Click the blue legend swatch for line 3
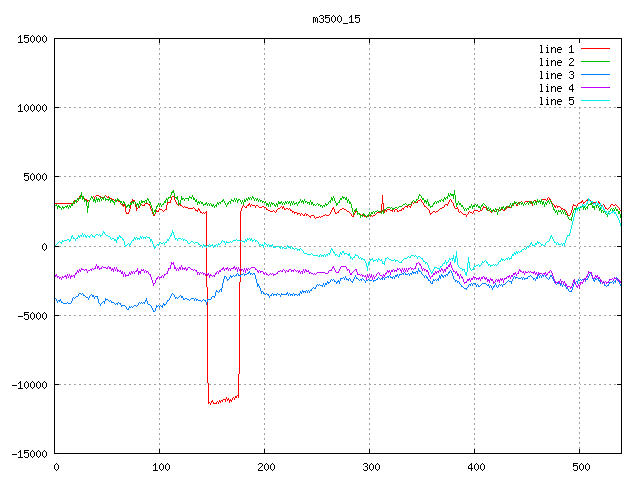The width and height of the screenshot is (640, 480). point(595,75)
